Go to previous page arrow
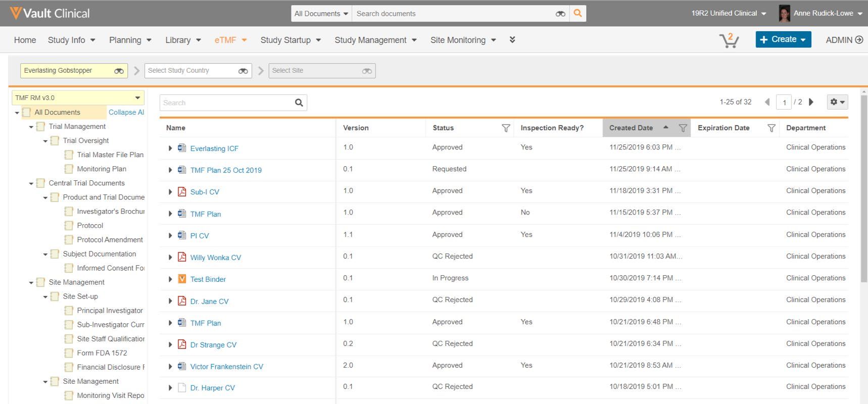The height and width of the screenshot is (404, 868). (767, 102)
